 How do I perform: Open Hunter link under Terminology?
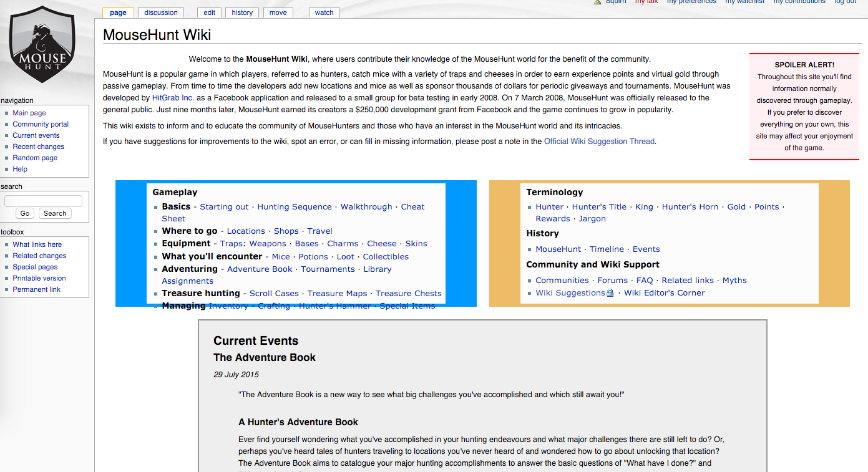(550, 207)
